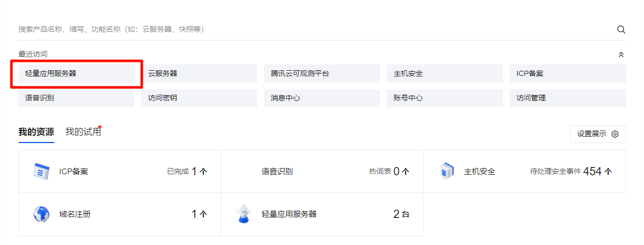Click the 轻量应用服务器 resource icon
Viewport: 644px width, 245px height.
click(x=244, y=214)
